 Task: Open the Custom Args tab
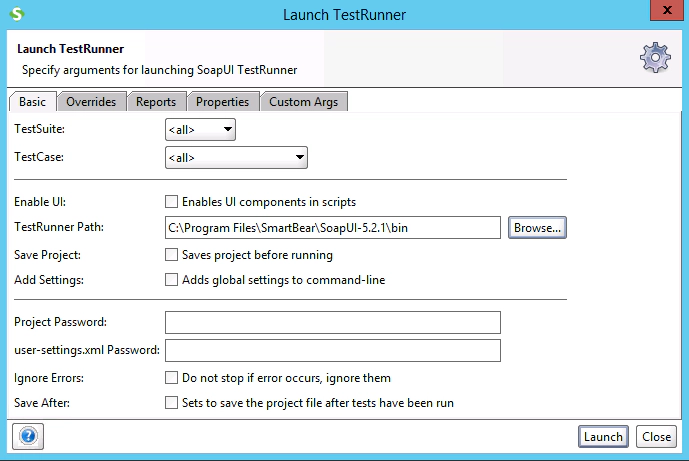[x=304, y=102]
